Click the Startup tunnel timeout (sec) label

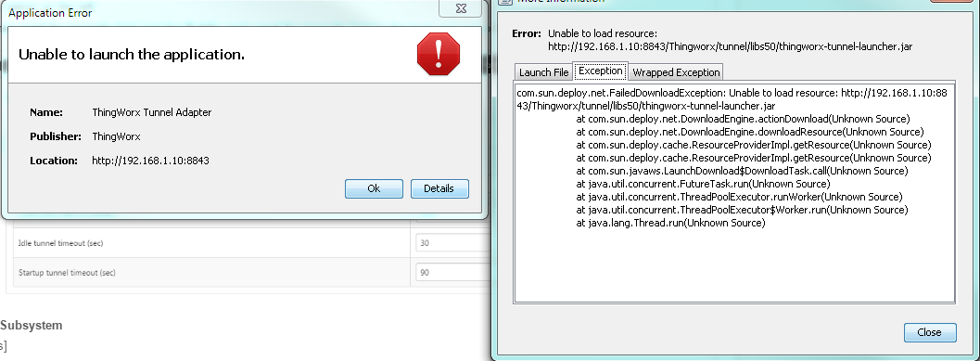pyautogui.click(x=68, y=273)
